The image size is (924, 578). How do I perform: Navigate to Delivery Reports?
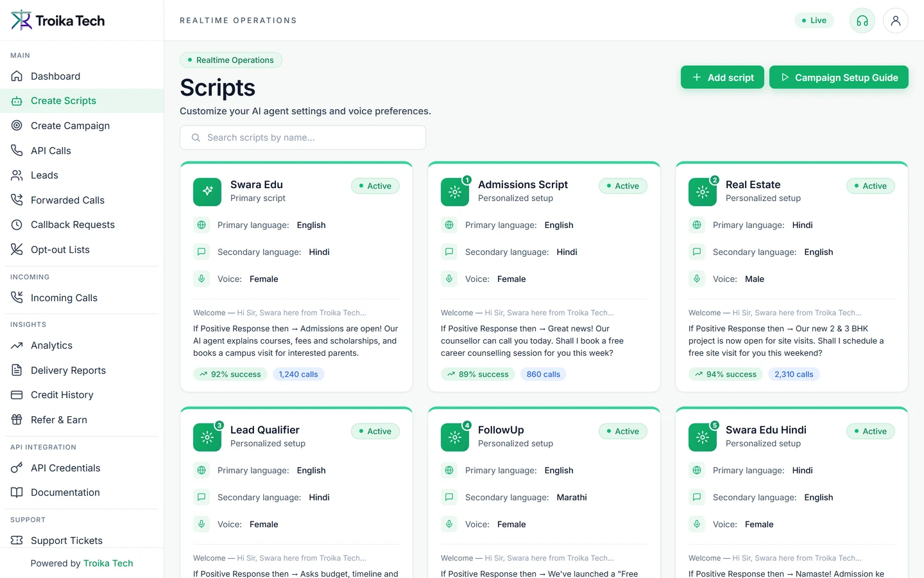click(x=82, y=371)
